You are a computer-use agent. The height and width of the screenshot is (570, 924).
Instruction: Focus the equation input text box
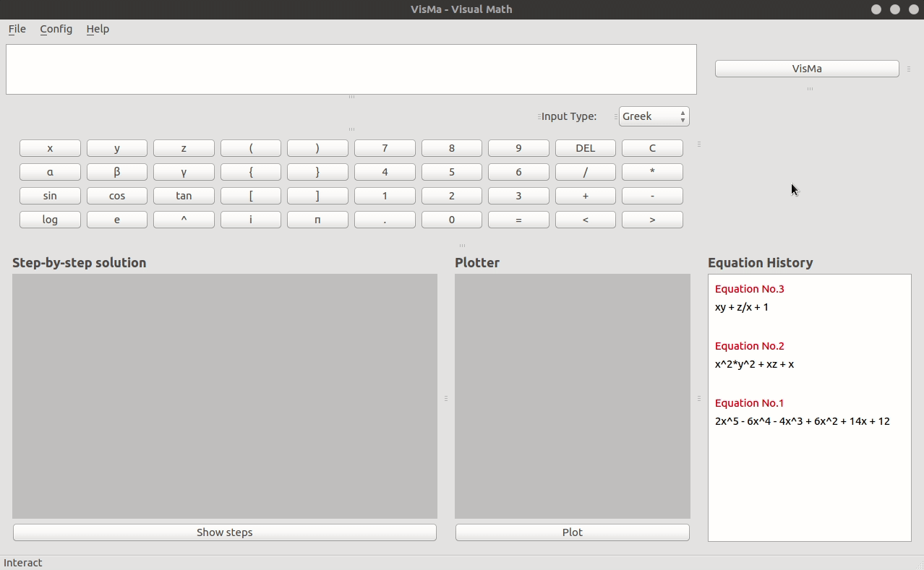point(351,69)
